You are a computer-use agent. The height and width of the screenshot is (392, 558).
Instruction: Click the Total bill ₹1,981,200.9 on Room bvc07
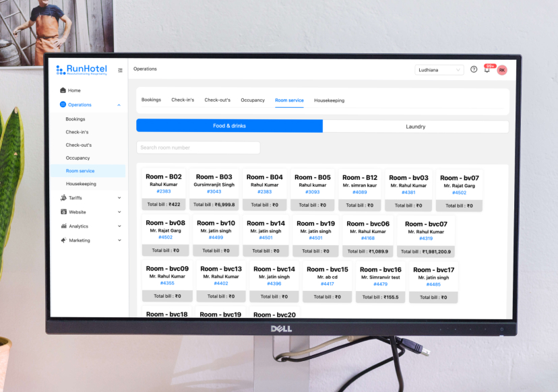(x=426, y=251)
